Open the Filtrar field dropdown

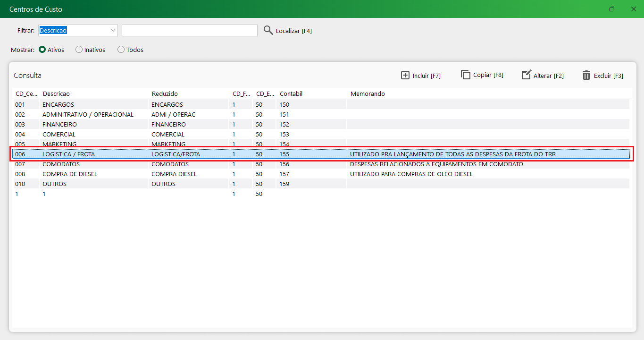(113, 30)
